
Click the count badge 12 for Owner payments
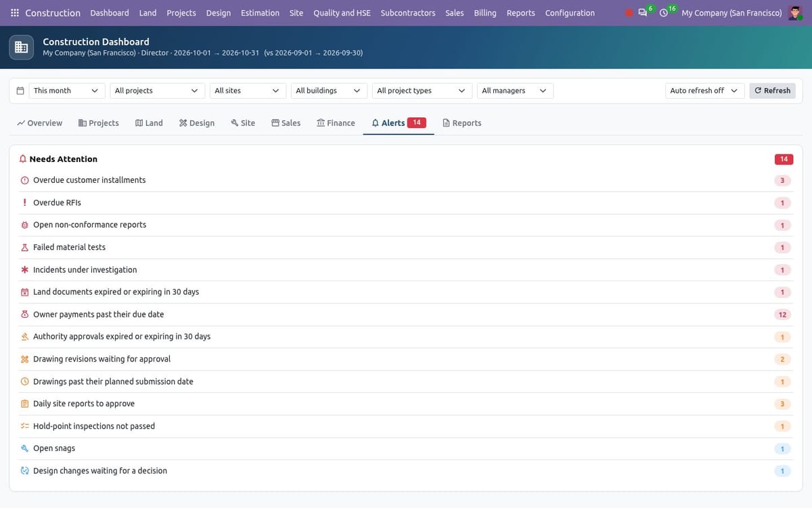point(782,314)
